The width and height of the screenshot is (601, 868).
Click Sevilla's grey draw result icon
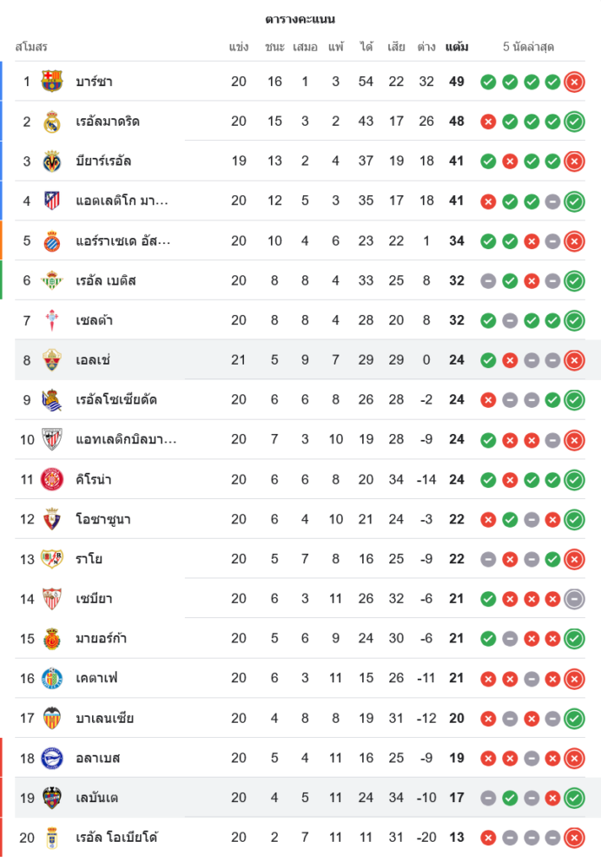573,599
